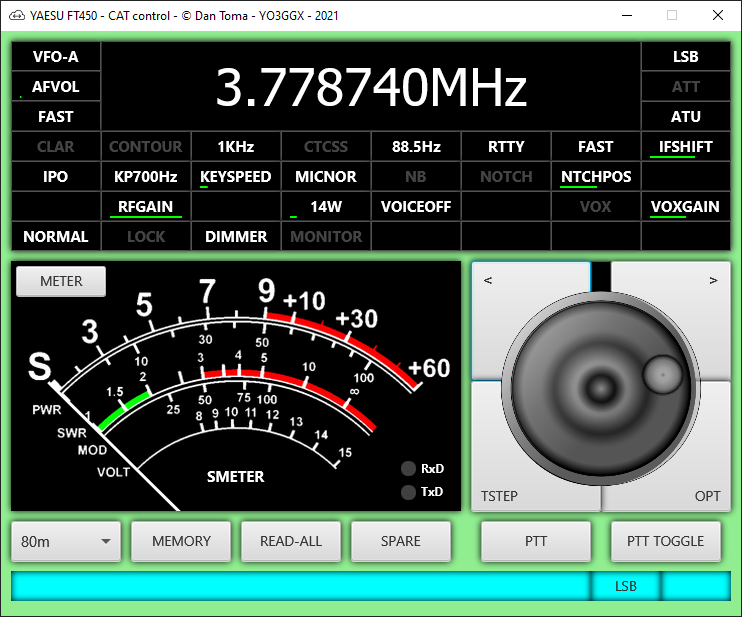742x617 pixels.
Task: Click the 14W power cell
Action: [326, 206]
